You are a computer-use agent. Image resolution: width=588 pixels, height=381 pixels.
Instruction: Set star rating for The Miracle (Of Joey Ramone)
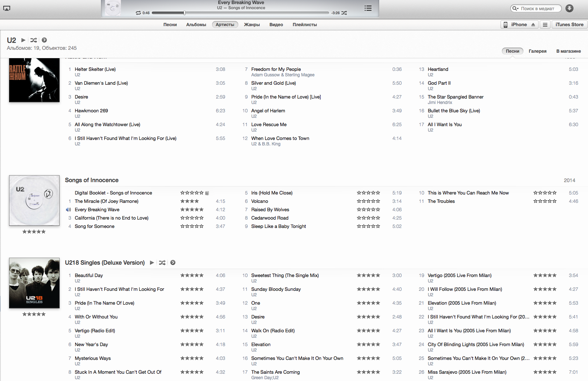[192, 201]
